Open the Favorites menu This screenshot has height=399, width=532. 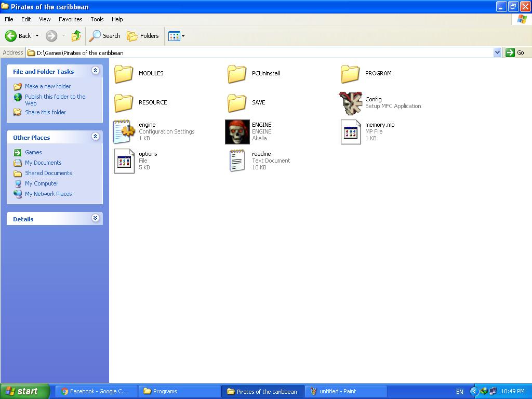click(71, 19)
